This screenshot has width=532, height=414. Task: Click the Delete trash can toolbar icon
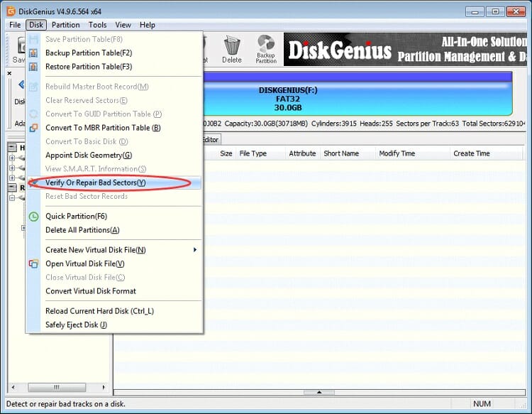(232, 47)
